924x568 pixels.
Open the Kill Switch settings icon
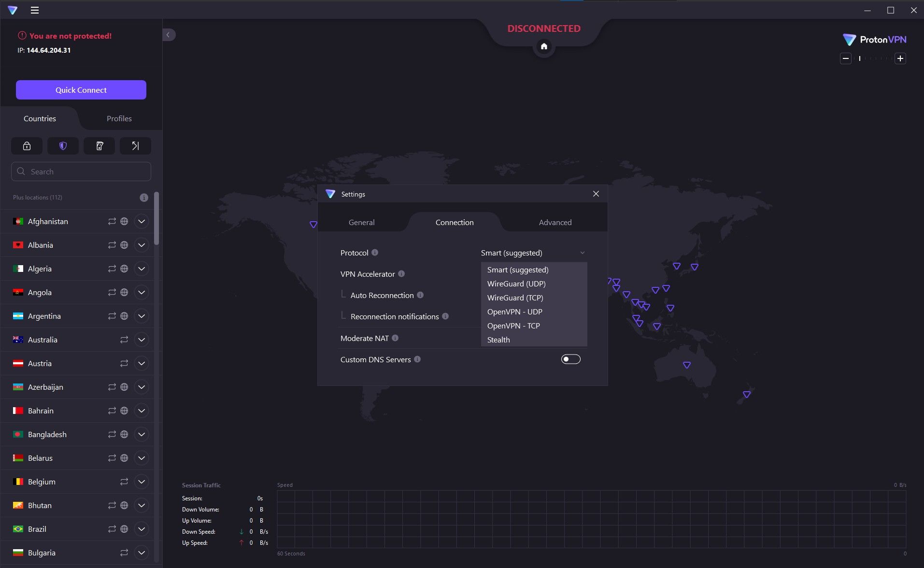click(99, 145)
